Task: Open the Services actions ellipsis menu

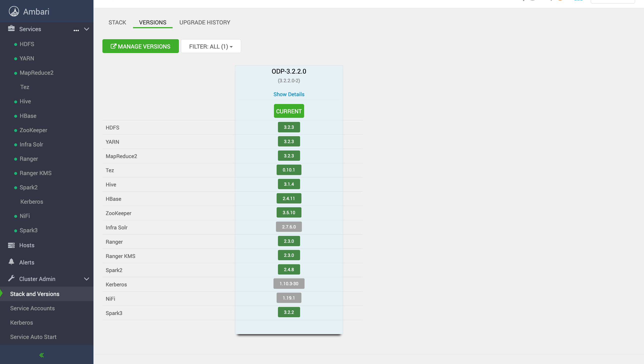Action: coord(76,31)
